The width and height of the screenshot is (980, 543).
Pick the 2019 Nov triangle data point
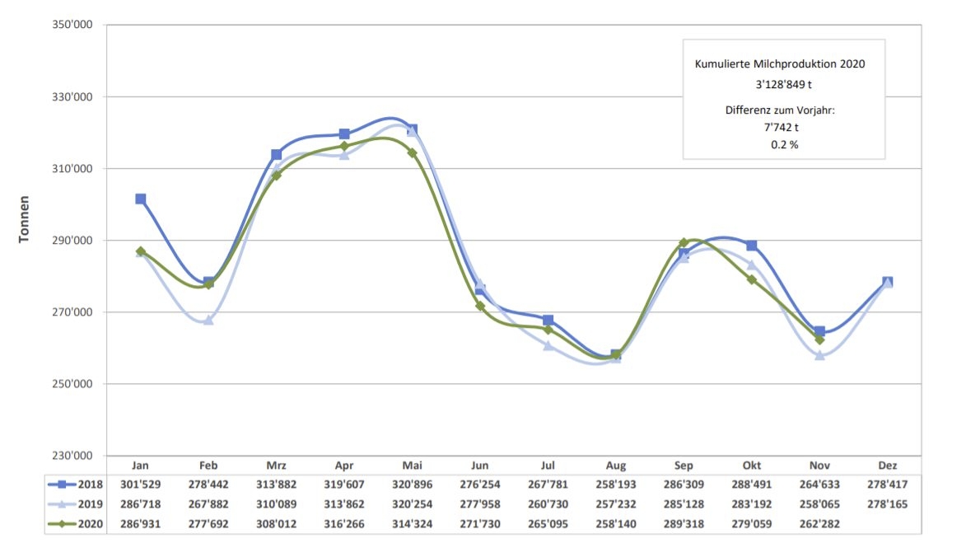(x=819, y=355)
